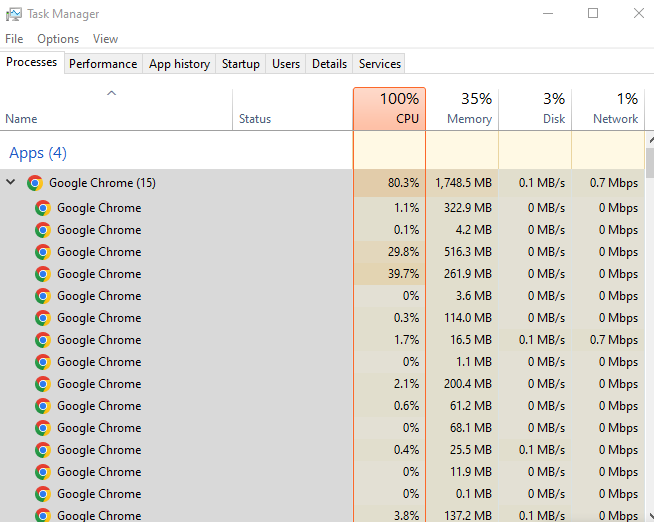
Task: Open the File menu
Action: point(14,39)
